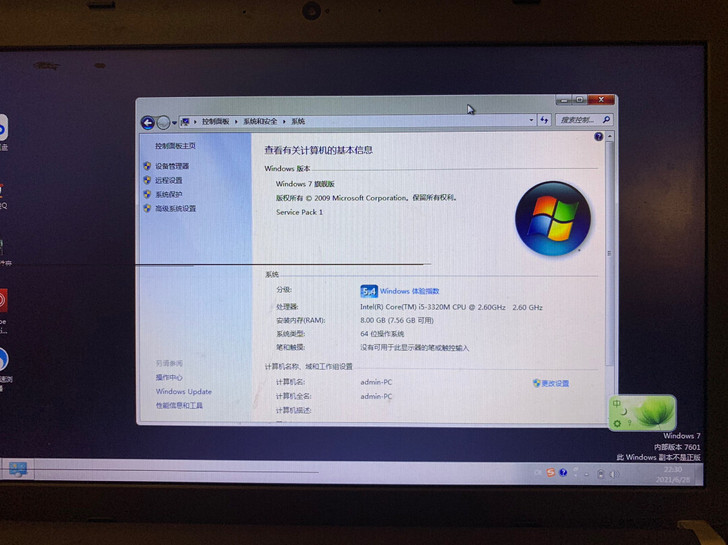Click the computer icon in the address bar
The image size is (728, 545).
click(x=185, y=122)
